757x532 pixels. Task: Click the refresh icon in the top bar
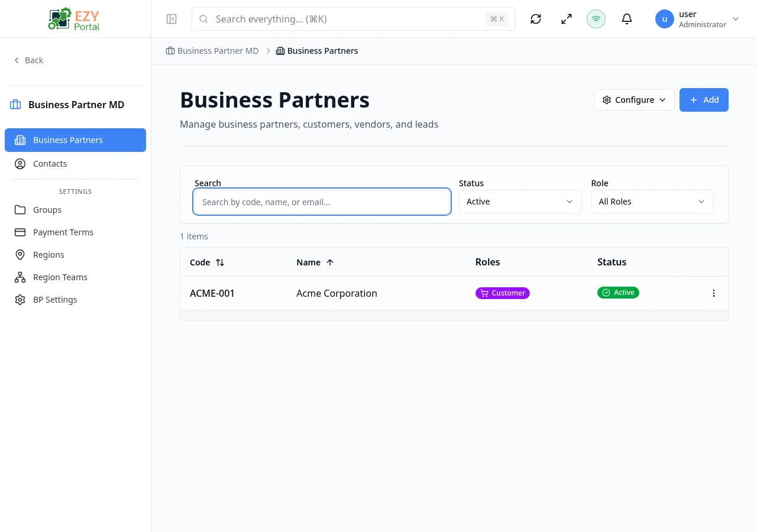coord(535,18)
